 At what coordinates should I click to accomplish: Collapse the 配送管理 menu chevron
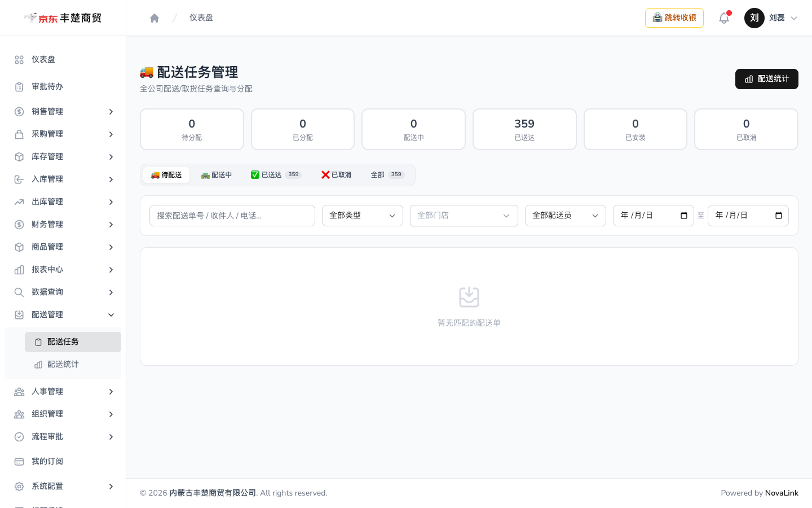(111, 315)
